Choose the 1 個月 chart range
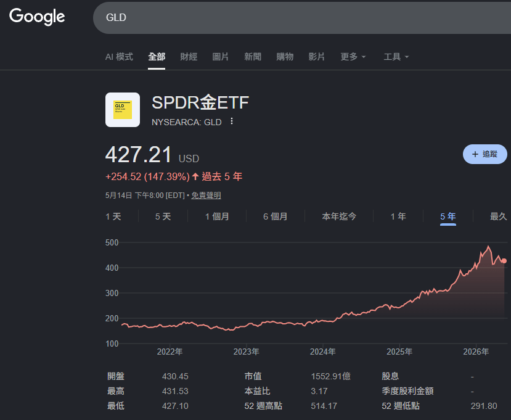 pyautogui.click(x=217, y=216)
